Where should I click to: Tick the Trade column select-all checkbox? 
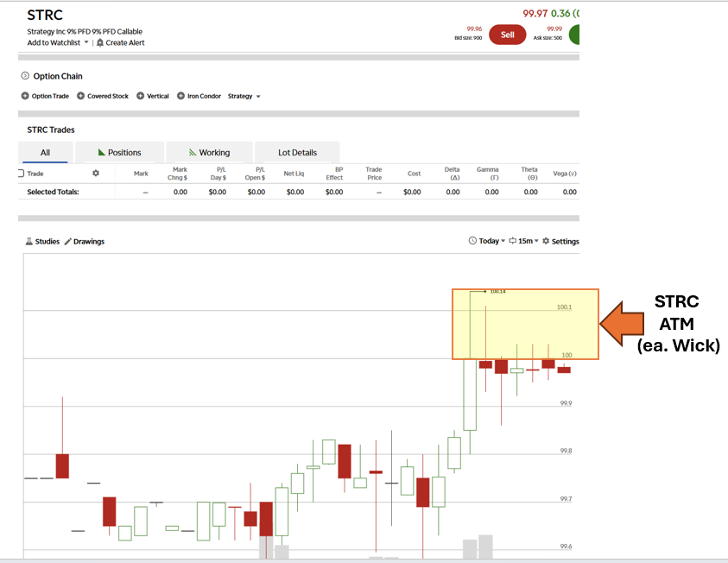coord(21,173)
